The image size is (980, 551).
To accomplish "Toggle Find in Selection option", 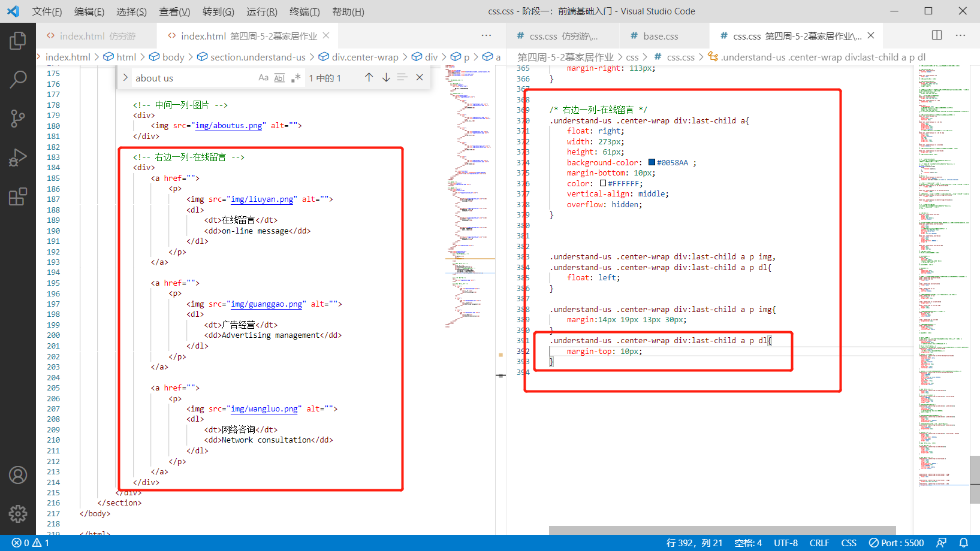I will [x=402, y=78].
